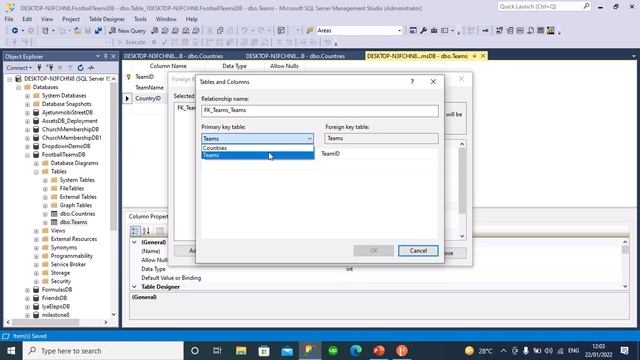Click the New Query toolbar button
Screen dimensions: 640x360
[128, 31]
